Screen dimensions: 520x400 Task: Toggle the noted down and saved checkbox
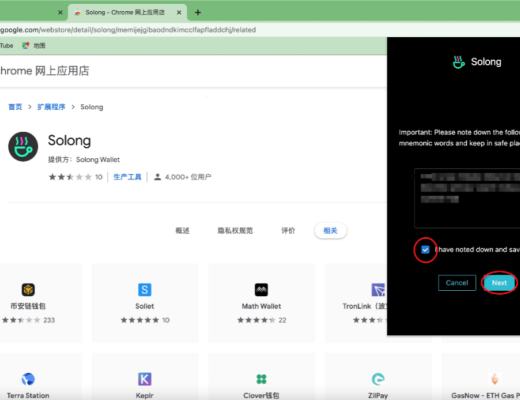click(x=425, y=250)
